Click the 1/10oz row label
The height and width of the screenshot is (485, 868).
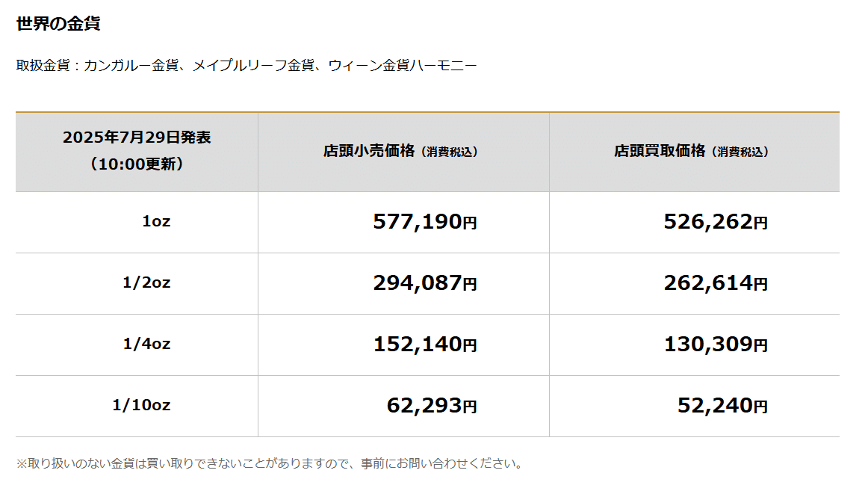tap(141, 405)
